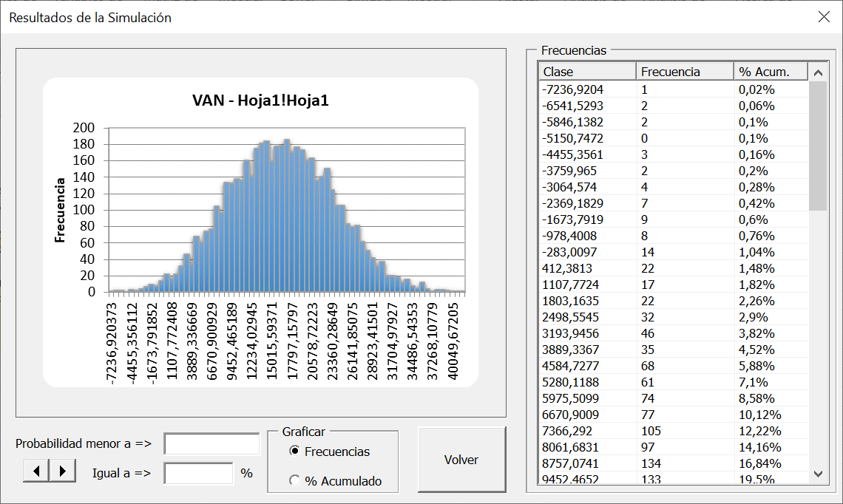Select the row with class -3064,574
843x504 pixels.
coord(674,187)
